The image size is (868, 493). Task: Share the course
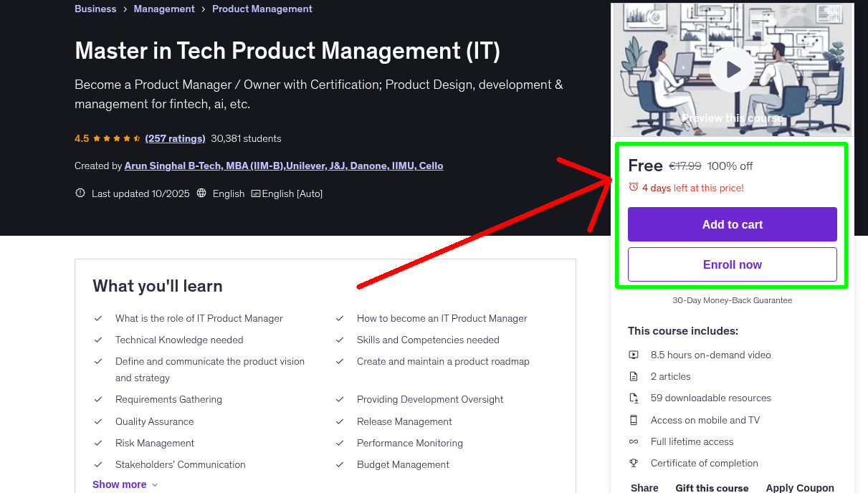tap(644, 487)
